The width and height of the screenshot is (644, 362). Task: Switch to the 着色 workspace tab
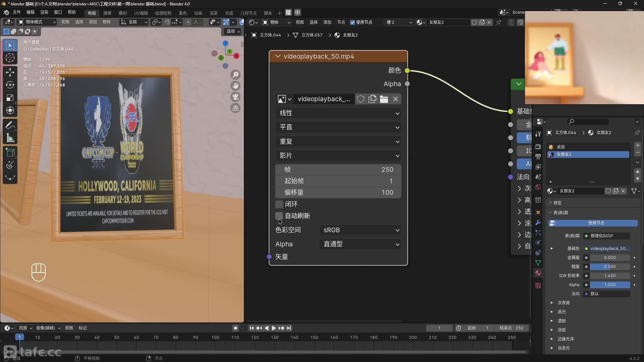coord(182,13)
